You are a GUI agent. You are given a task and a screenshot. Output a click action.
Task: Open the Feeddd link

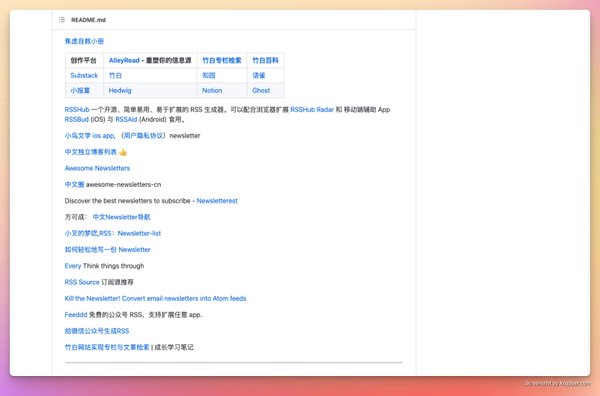(76, 315)
